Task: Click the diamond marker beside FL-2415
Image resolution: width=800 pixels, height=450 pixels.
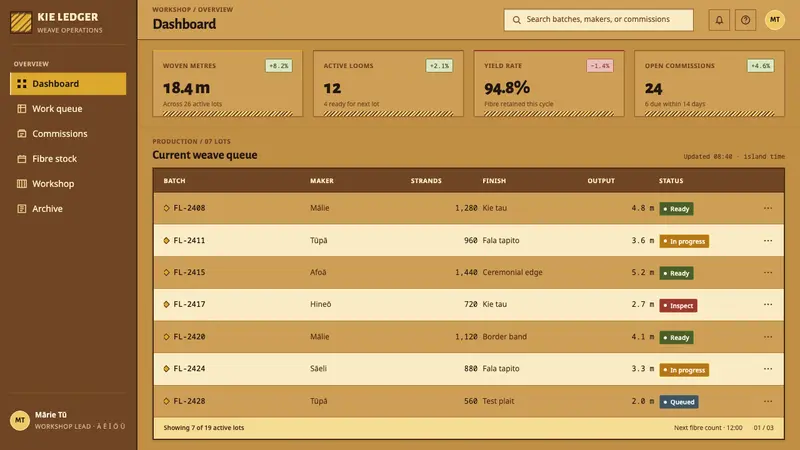Action: point(166,272)
